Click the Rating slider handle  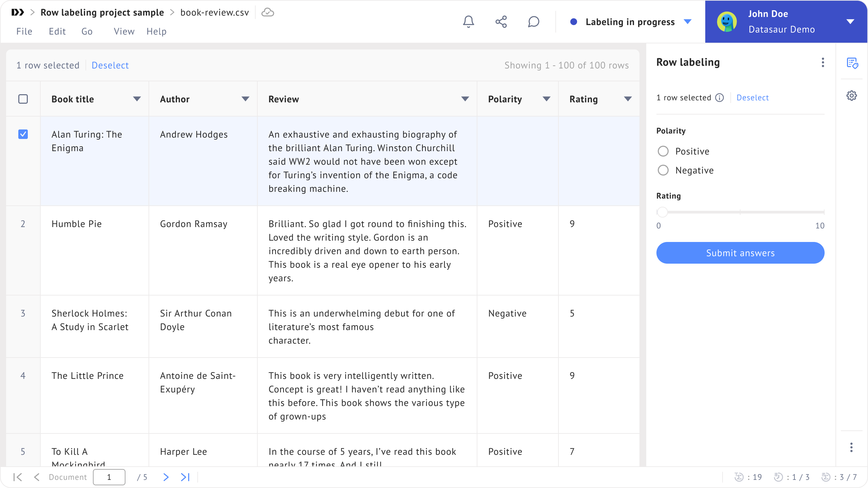coord(662,212)
